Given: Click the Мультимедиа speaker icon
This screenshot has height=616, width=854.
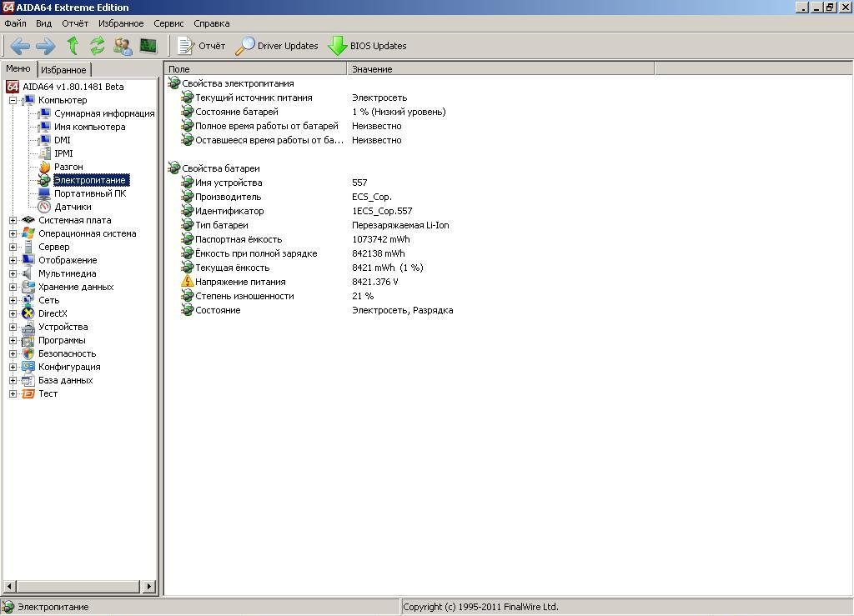Looking at the screenshot, I should click(28, 273).
